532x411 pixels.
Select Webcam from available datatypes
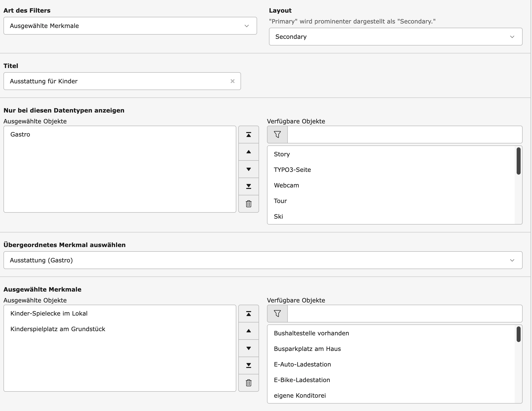286,185
